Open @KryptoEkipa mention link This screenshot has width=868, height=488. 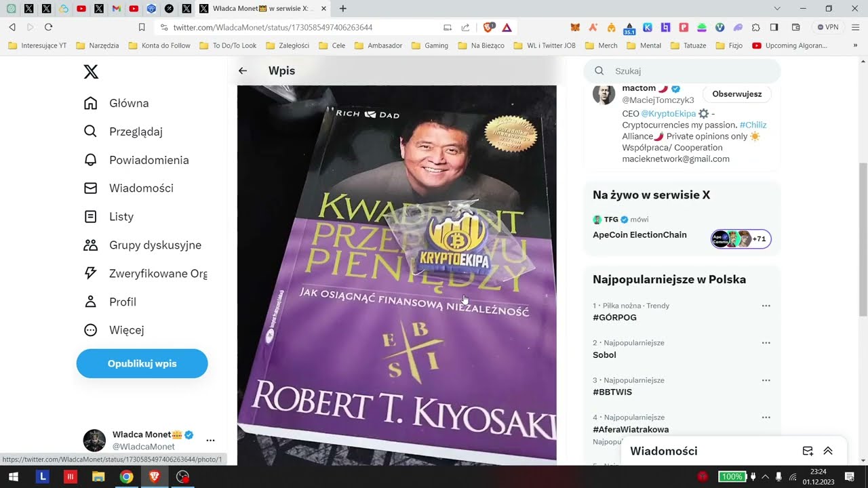point(669,114)
